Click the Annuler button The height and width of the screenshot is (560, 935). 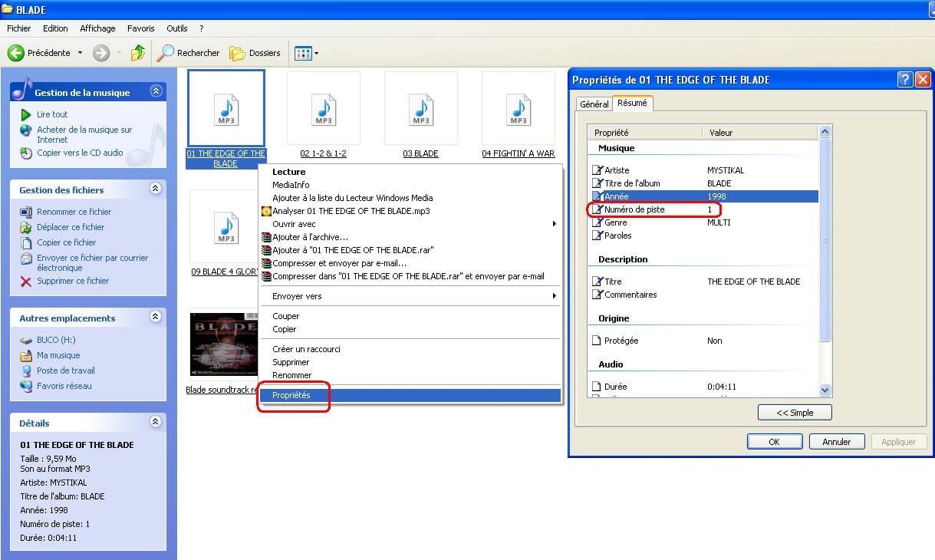pyautogui.click(x=837, y=442)
